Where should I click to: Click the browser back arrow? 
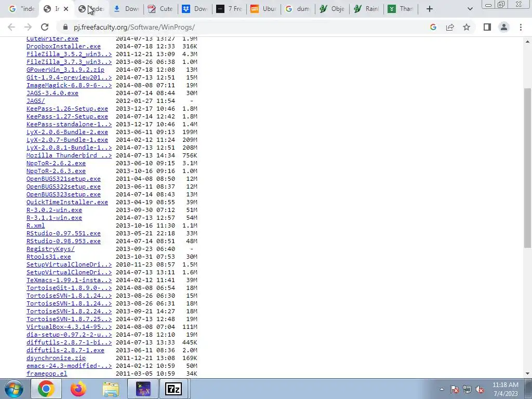[11, 27]
